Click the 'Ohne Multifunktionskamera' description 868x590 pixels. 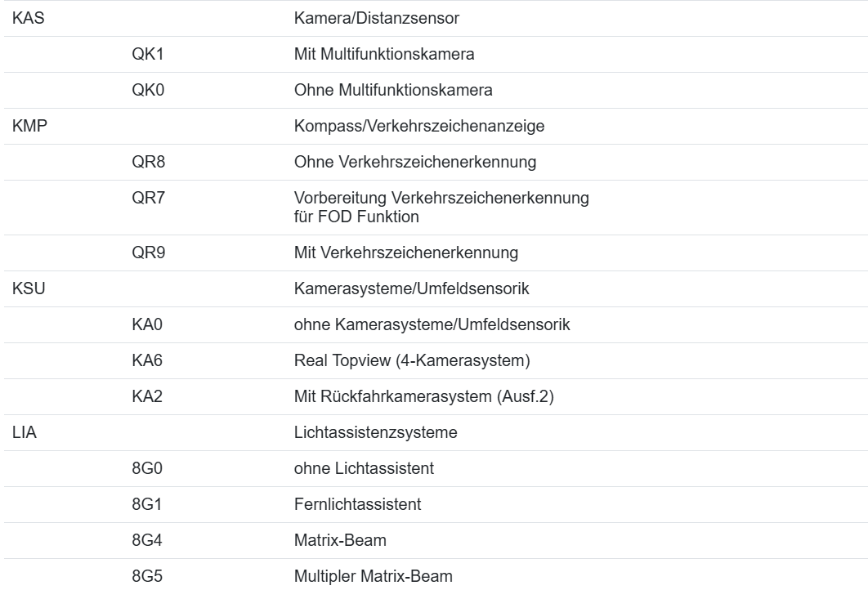[393, 91]
